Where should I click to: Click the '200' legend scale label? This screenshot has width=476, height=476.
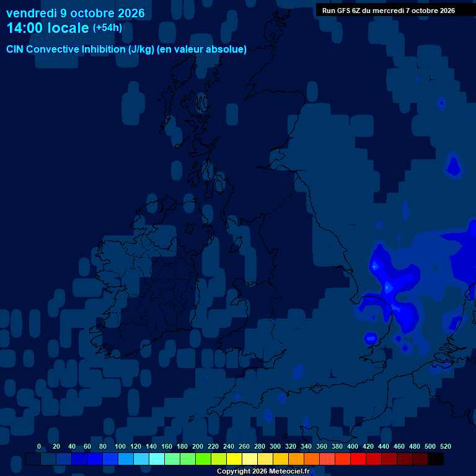pos(197,446)
